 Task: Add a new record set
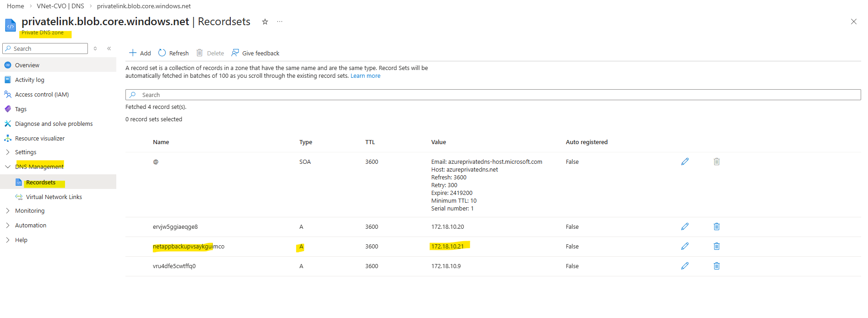tap(140, 53)
